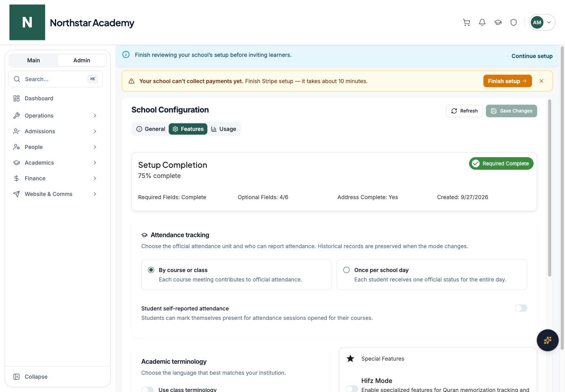Click the Website & Comms paper plane icon
Screen dimensions: 565x392
tap(16, 194)
